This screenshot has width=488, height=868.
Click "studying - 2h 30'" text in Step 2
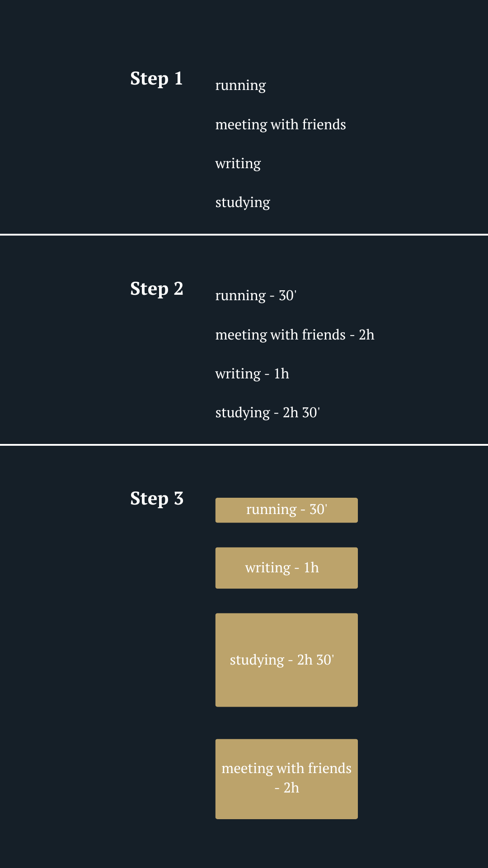click(267, 413)
